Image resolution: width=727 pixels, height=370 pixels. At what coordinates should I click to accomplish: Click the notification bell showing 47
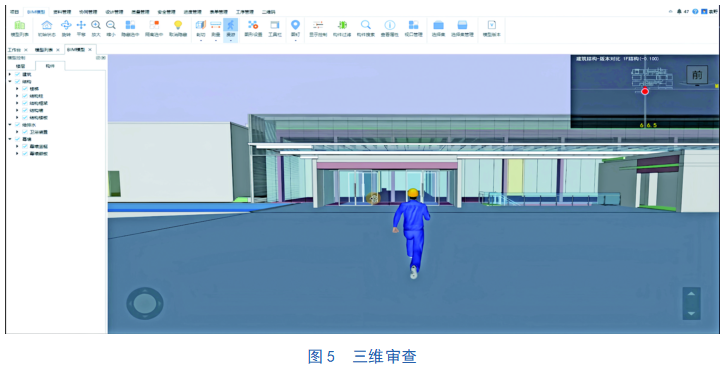(679, 11)
